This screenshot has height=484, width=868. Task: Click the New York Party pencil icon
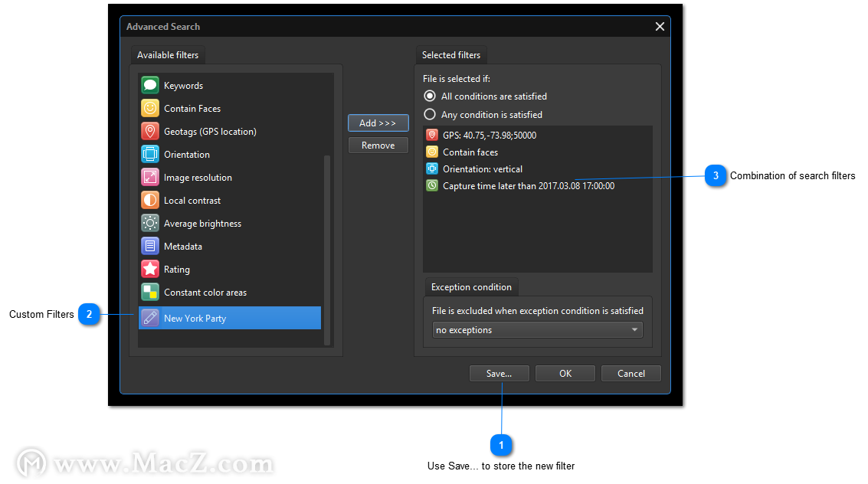pos(150,318)
